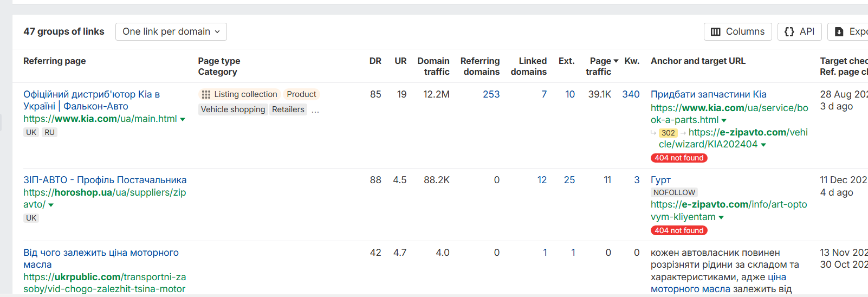Image resolution: width=868 pixels, height=297 pixels.
Task: Open the One link per domain dropdown
Action: click(171, 31)
